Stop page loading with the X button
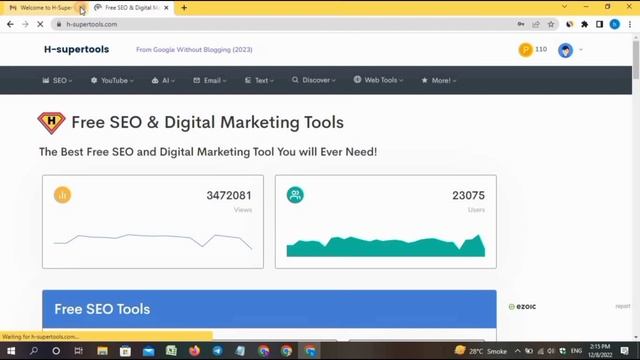640x360 pixels. click(40, 24)
